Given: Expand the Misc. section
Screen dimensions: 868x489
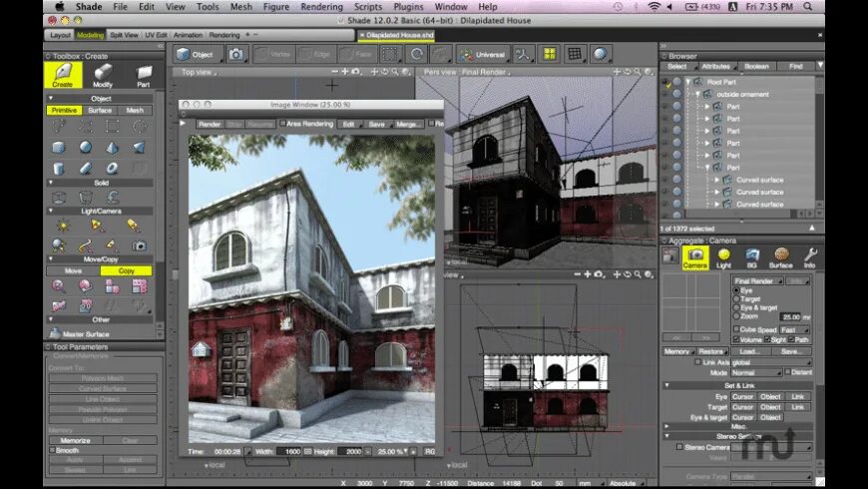Looking at the screenshot, I should [x=667, y=426].
